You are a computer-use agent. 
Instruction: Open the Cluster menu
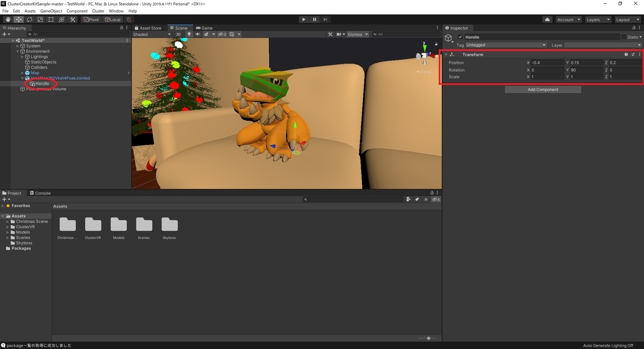[98, 11]
